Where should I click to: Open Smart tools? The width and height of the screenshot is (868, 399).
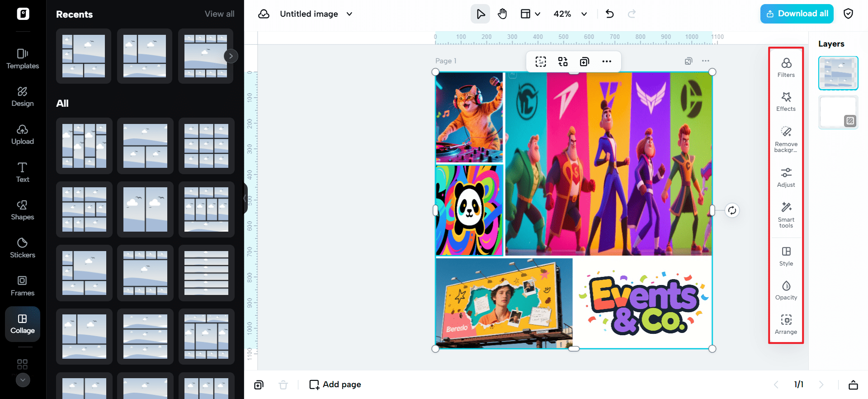(786, 215)
